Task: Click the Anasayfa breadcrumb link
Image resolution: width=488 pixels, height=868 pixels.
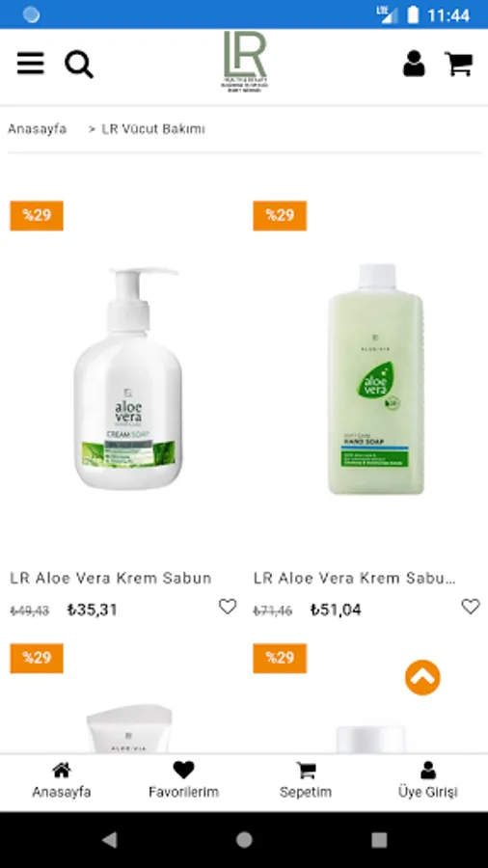Action: [37, 129]
